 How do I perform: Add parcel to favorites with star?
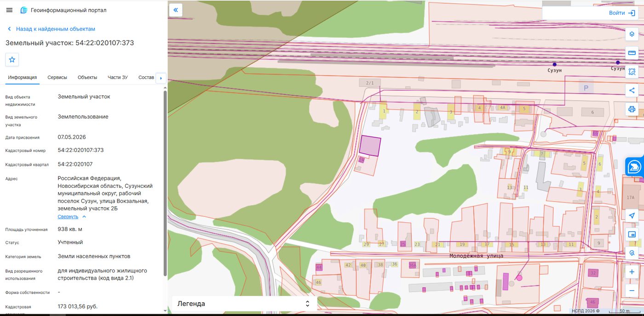click(x=12, y=60)
